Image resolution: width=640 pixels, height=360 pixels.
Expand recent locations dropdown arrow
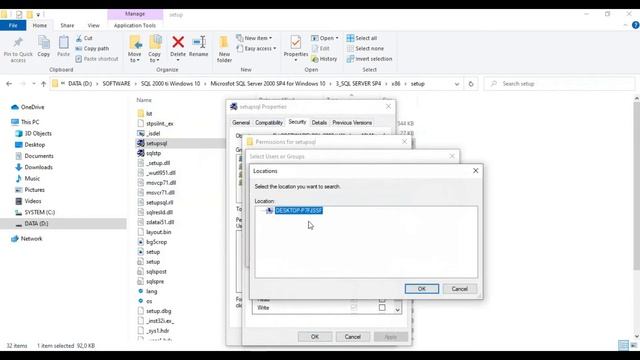click(33, 84)
